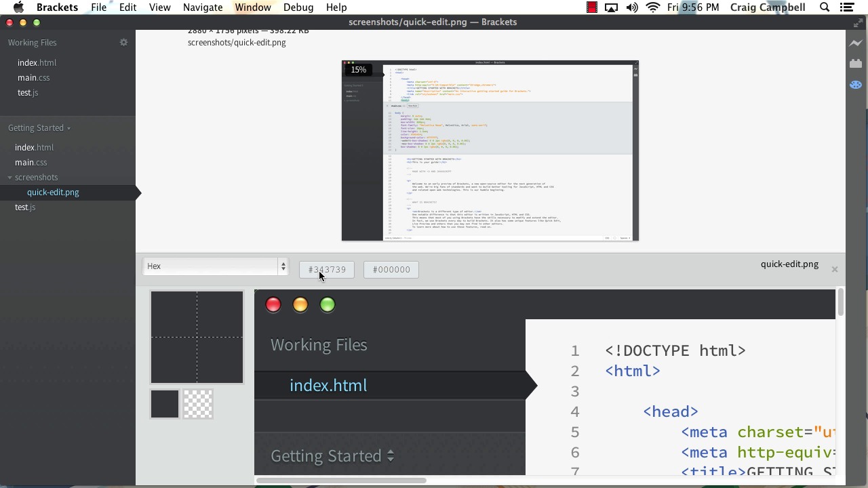Image resolution: width=868 pixels, height=488 pixels.
Task: Open the Navigate menu
Action: click(203, 7)
